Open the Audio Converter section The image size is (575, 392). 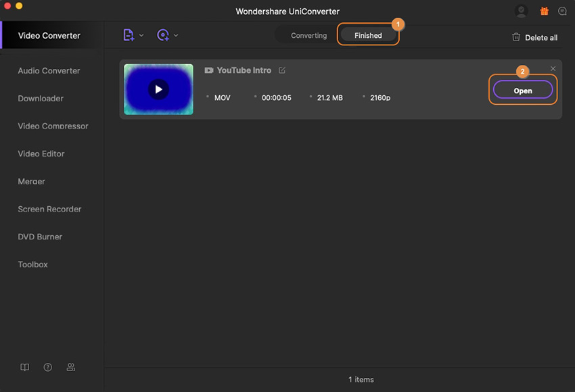(49, 71)
